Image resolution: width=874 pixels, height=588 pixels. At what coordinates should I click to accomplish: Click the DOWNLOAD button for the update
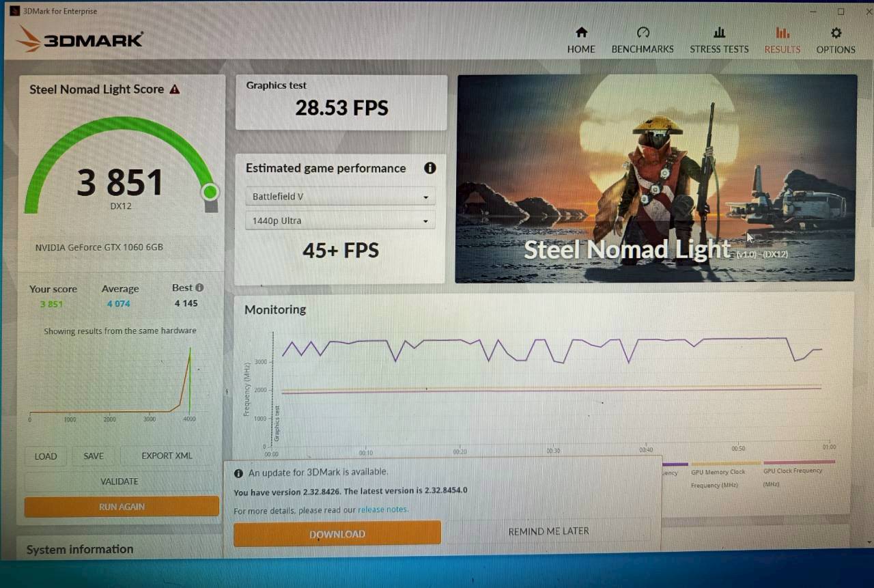337,533
